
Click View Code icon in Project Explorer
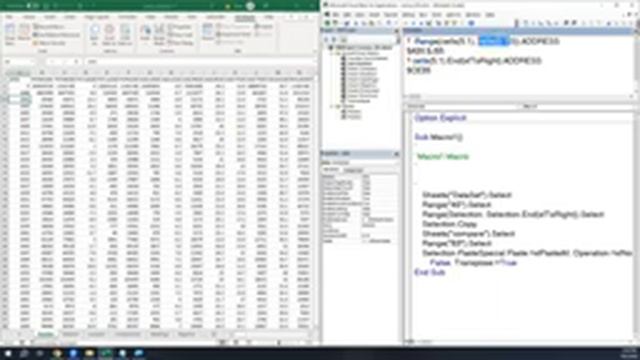pos(326,40)
